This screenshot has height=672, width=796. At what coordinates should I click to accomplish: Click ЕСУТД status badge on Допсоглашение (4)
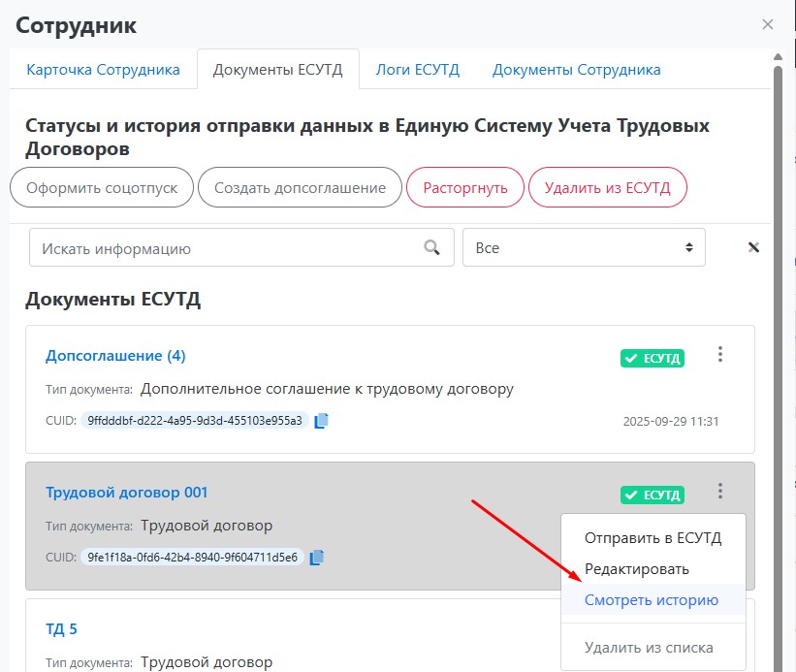653,359
